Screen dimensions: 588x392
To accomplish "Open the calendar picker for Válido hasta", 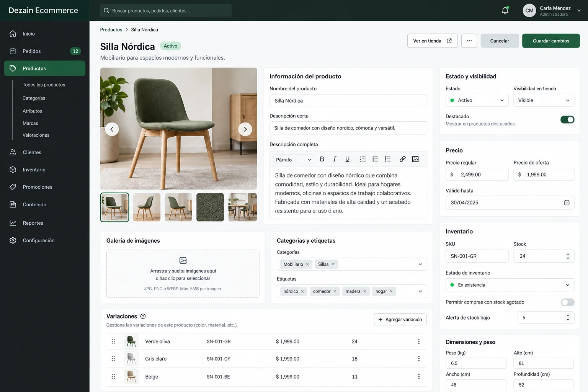I will [567, 203].
